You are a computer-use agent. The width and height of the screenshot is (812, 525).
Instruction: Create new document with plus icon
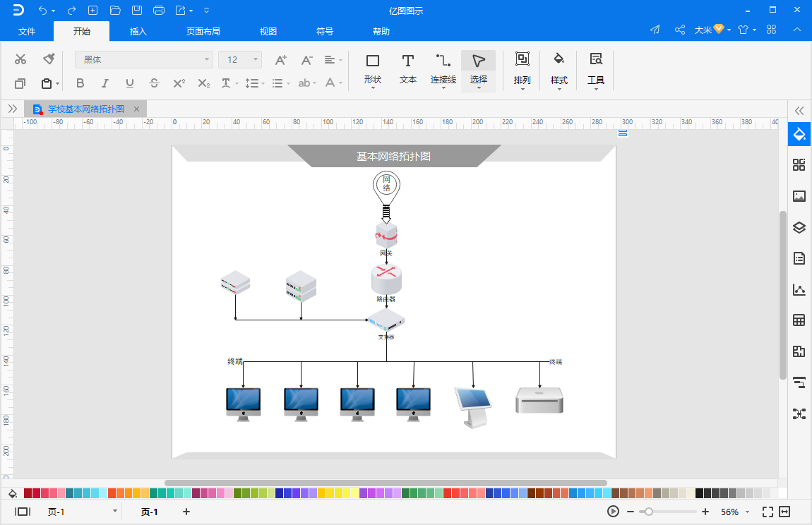point(92,11)
